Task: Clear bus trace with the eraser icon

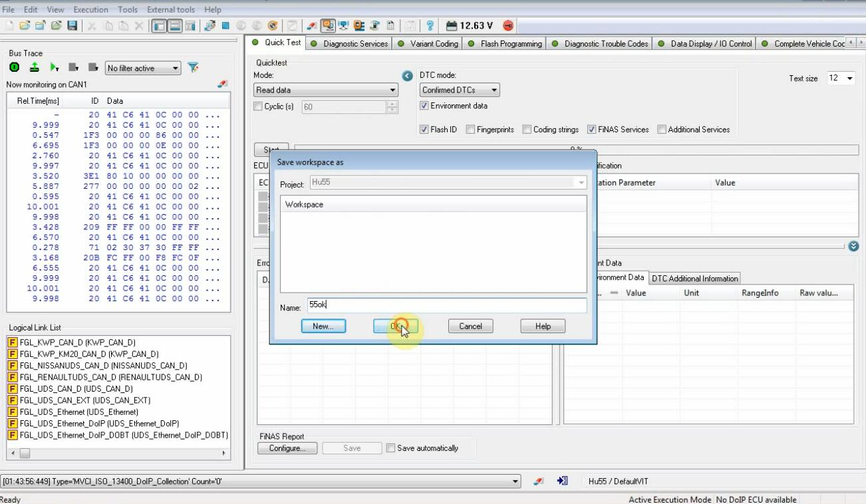Action: pyautogui.click(x=222, y=84)
